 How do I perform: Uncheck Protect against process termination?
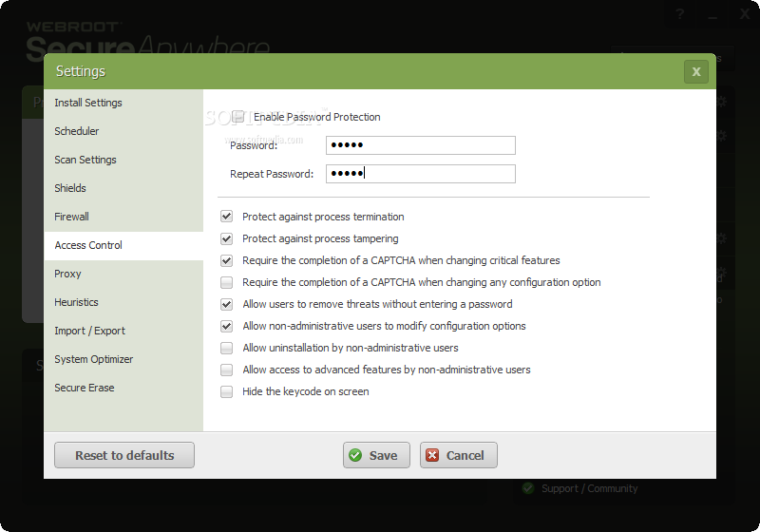[x=226, y=217]
